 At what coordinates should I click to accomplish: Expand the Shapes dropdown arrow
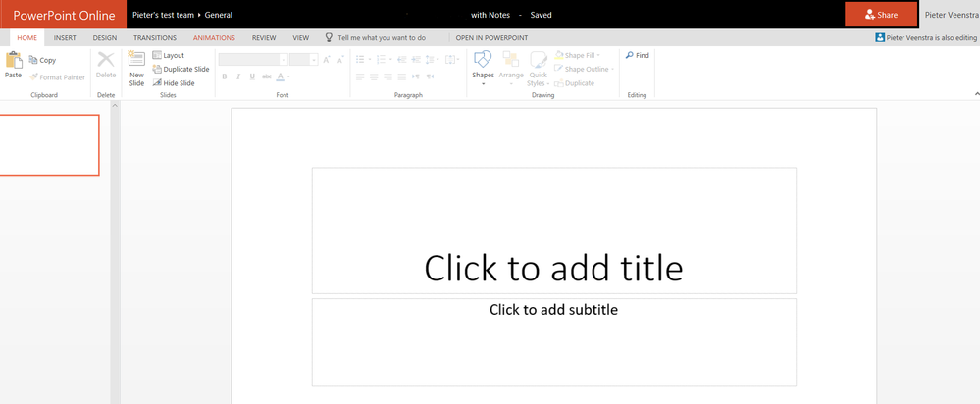coord(483,83)
